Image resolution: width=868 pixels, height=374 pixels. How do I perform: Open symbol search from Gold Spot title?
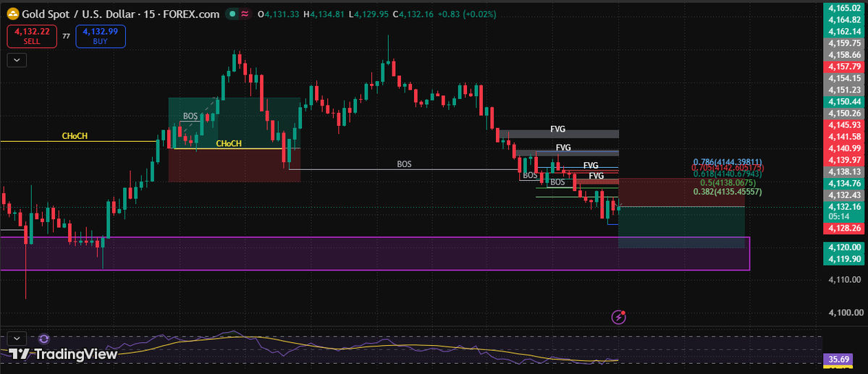122,14
